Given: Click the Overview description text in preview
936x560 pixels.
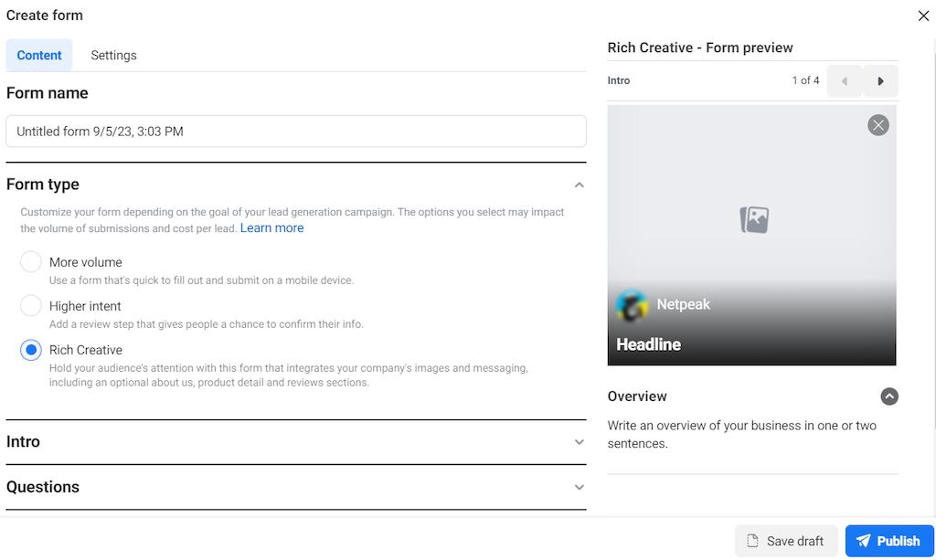Looking at the screenshot, I should (742, 435).
